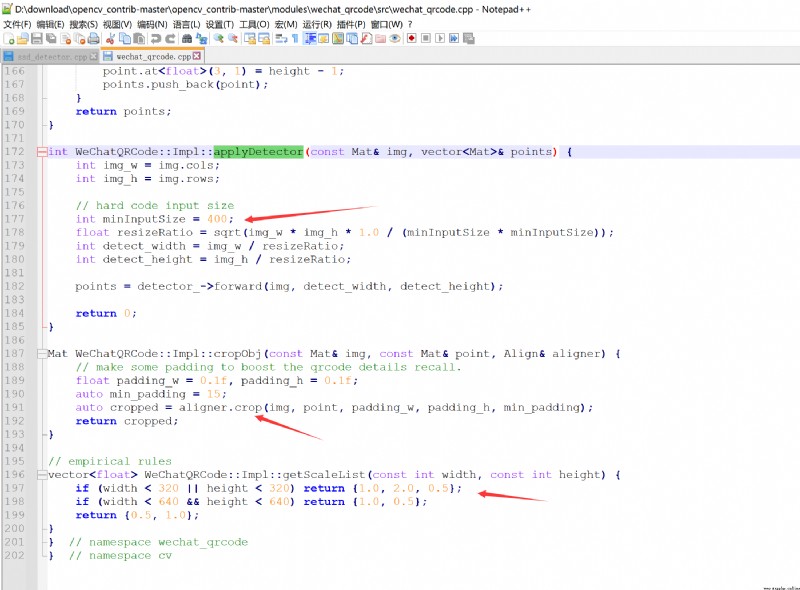Click 'return cropped;' on line 192
Image resolution: width=800 pixels, height=590 pixels.
point(127,421)
